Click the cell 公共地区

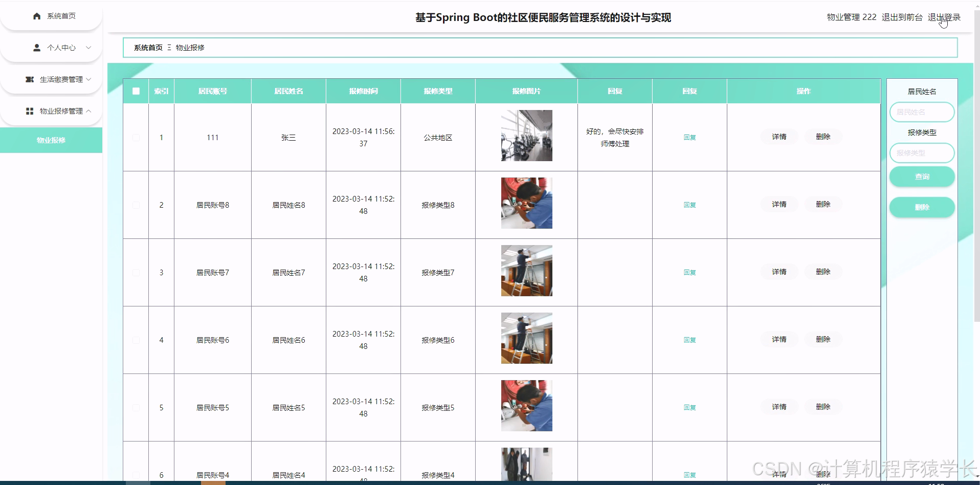coord(438,138)
